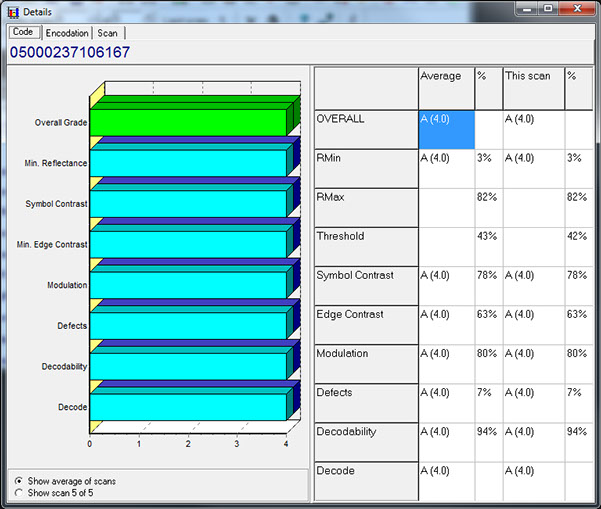Click Defects average 7% cell
The width and height of the screenshot is (601, 509).
[489, 403]
